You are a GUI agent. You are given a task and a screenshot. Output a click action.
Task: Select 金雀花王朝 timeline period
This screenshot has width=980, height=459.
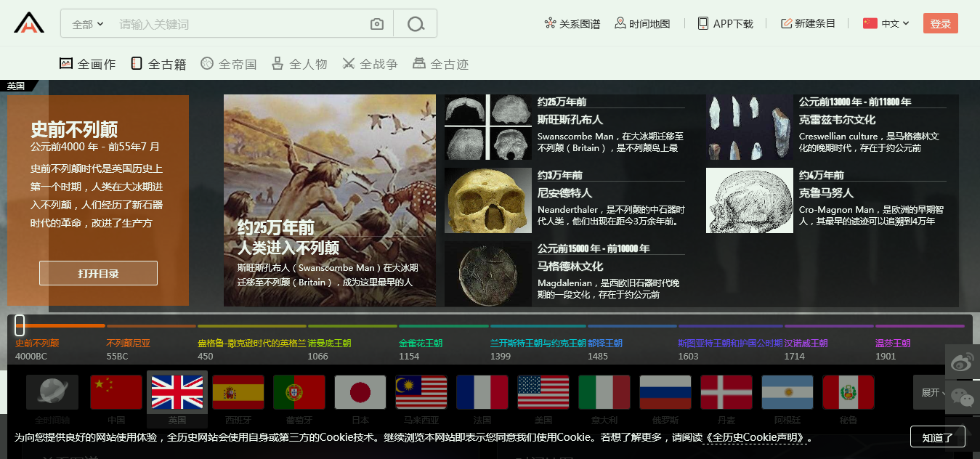pyautogui.click(x=421, y=343)
